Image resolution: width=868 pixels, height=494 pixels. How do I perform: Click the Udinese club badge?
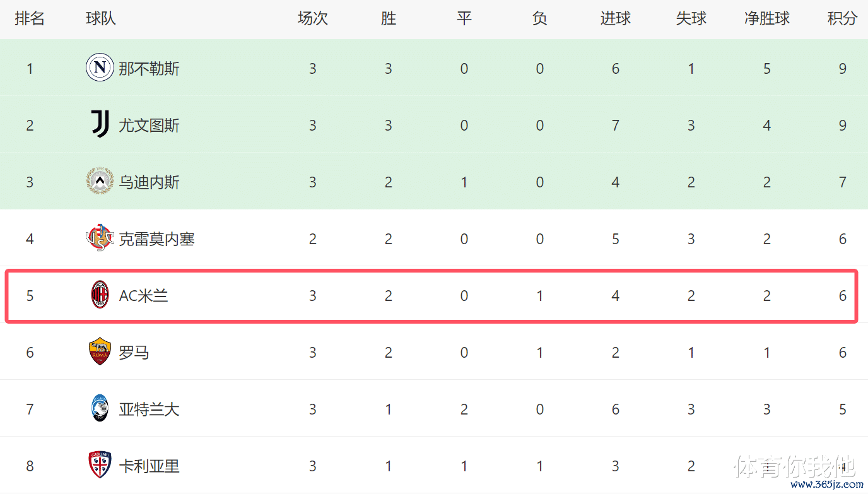[x=100, y=182]
